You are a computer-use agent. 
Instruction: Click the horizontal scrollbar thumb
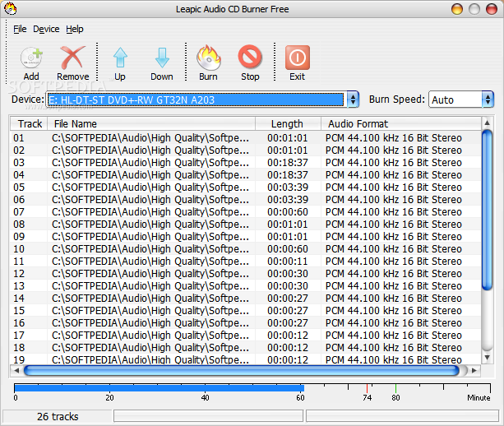pyautogui.click(x=242, y=371)
